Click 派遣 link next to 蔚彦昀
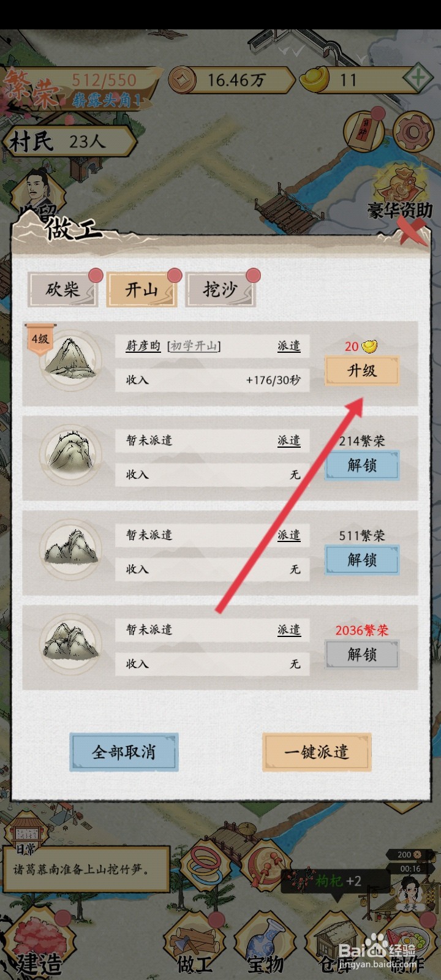This screenshot has height=980, width=441. coord(289,345)
